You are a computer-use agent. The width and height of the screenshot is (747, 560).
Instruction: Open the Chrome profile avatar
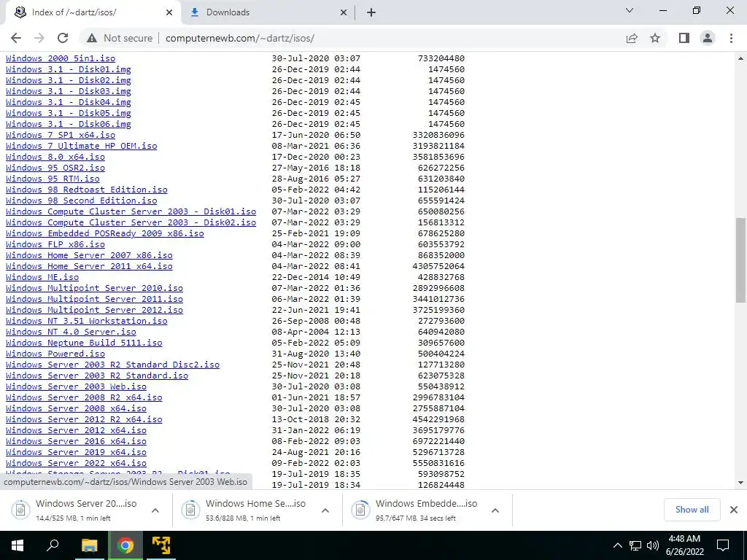(708, 38)
